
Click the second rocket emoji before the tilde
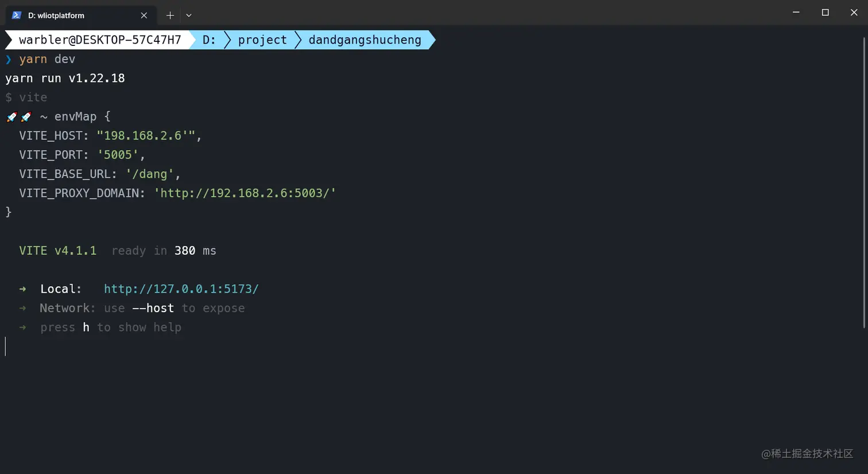(x=26, y=116)
